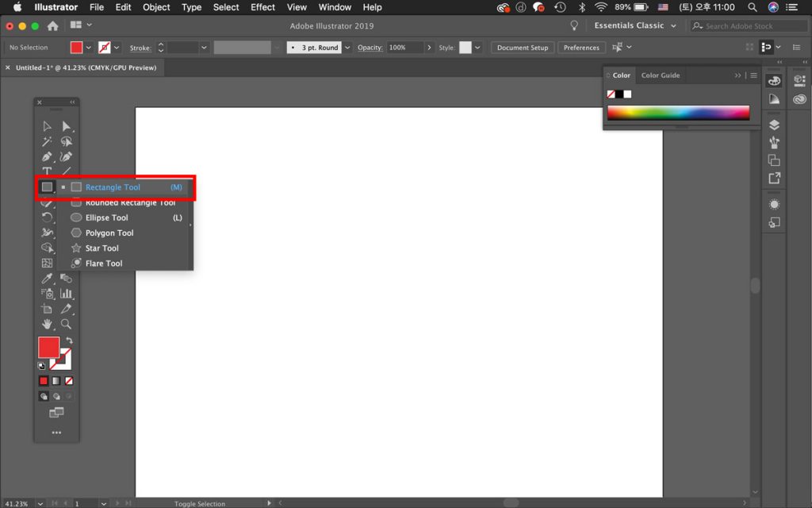Open the graphic Style dropdown arrow
Image resolution: width=812 pixels, height=508 pixels.
coord(477,48)
